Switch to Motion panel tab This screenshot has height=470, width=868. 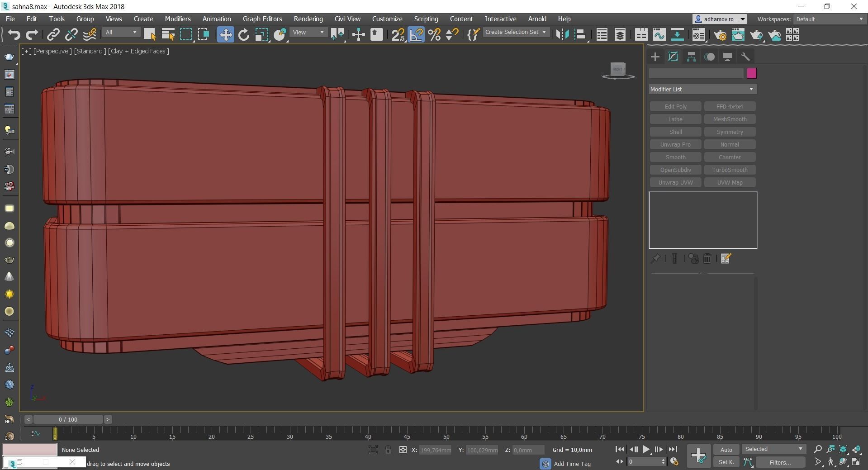point(709,57)
